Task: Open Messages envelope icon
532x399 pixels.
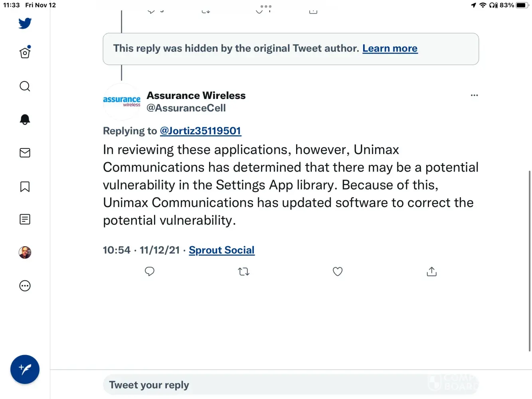Action: 25,153
